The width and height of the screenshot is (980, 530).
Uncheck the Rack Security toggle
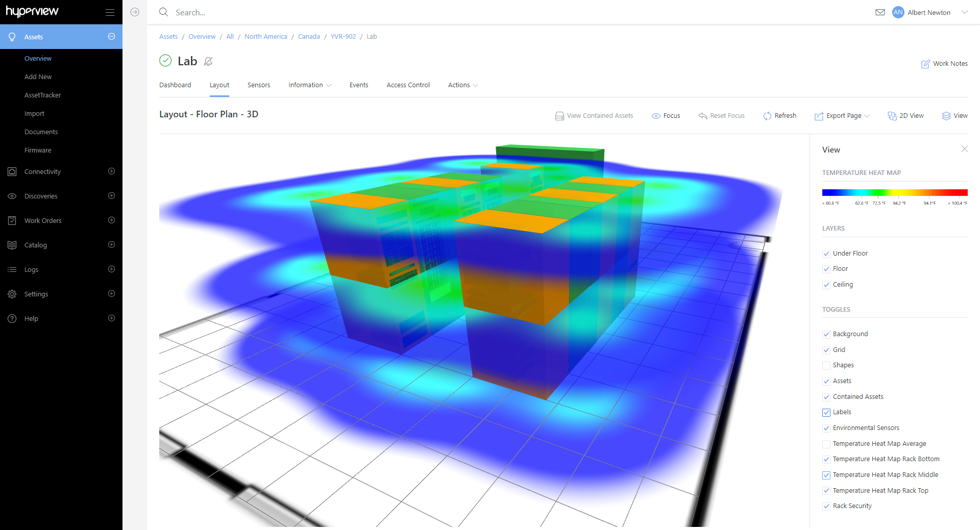[x=826, y=506]
